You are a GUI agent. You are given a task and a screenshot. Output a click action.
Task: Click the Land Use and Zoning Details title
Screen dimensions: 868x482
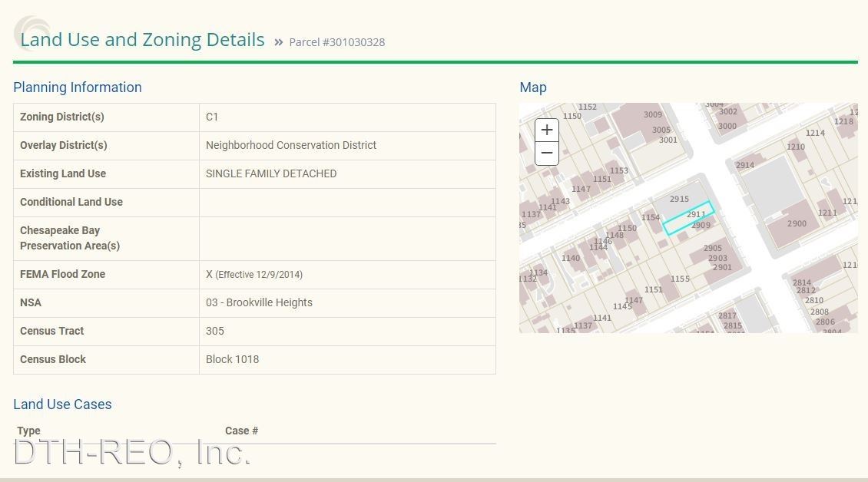[x=142, y=40]
